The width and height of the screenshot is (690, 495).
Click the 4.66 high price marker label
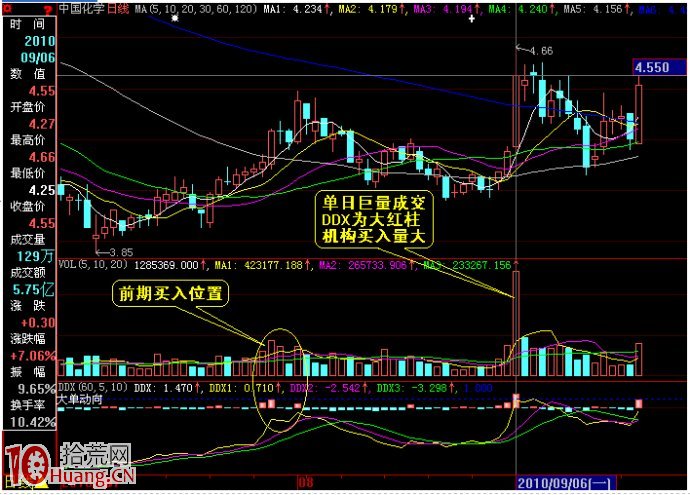tap(541, 51)
